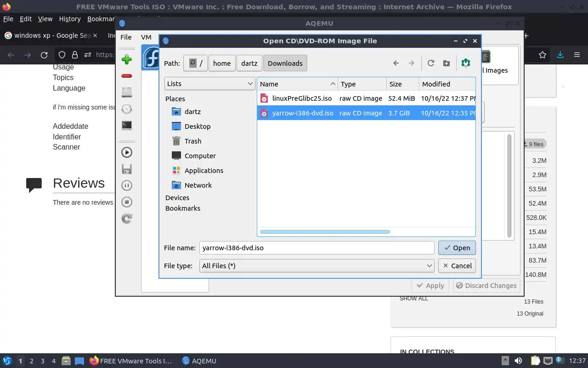Screen dimensions: 588x368
Task: Sort files by Modified column
Action: coord(447,84)
